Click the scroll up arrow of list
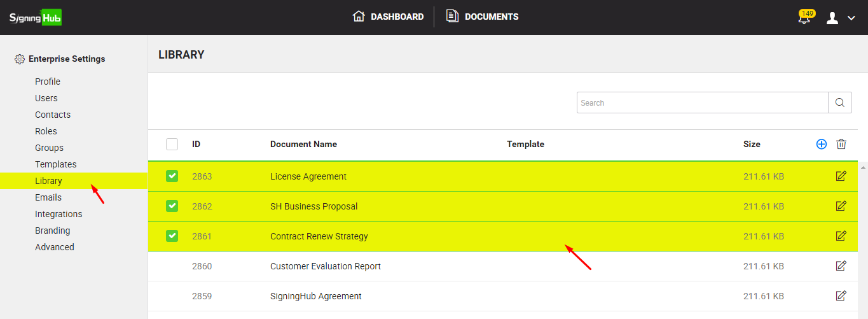The height and width of the screenshot is (319, 868). coord(863,167)
